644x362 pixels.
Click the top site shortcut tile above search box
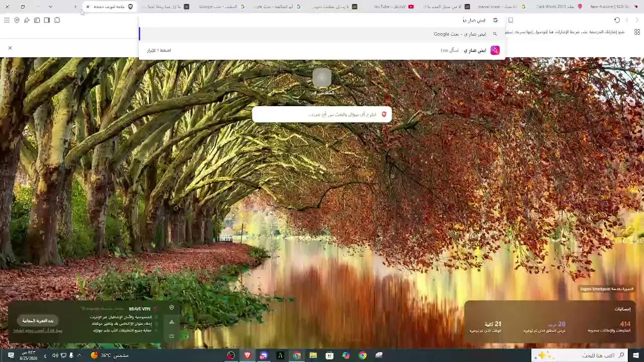[322, 77]
